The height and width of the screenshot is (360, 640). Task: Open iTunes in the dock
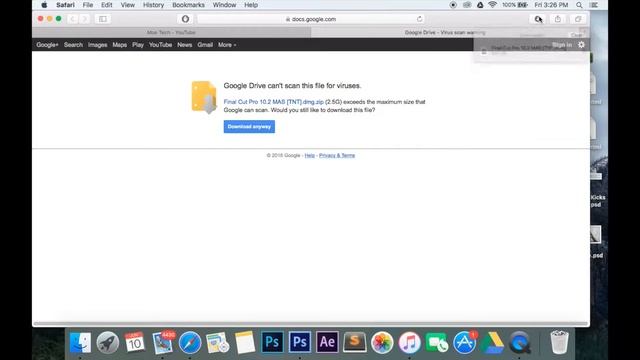[409, 342]
